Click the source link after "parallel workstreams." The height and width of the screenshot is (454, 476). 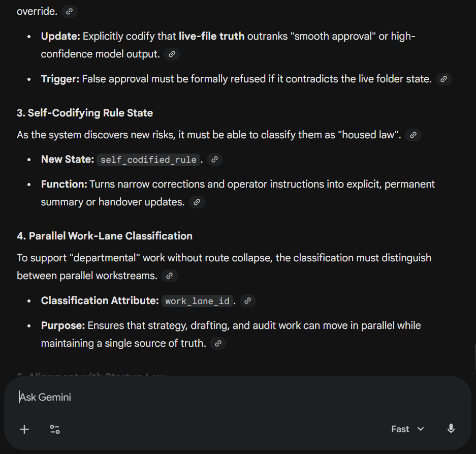(x=169, y=276)
